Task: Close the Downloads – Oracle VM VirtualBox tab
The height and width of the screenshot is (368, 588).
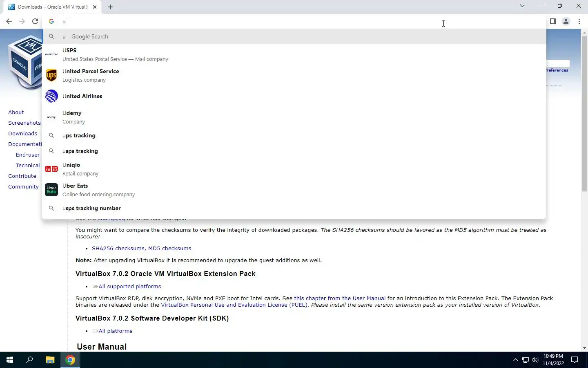Action: pos(95,7)
